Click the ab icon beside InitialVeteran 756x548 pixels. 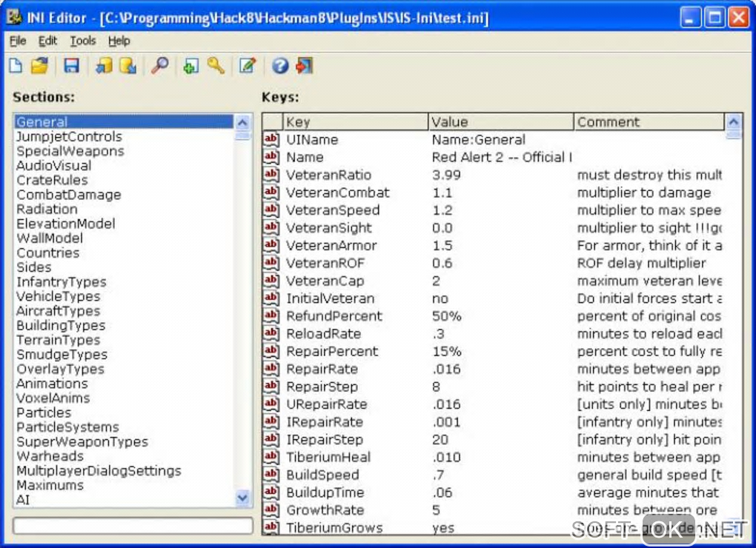pos(271,298)
